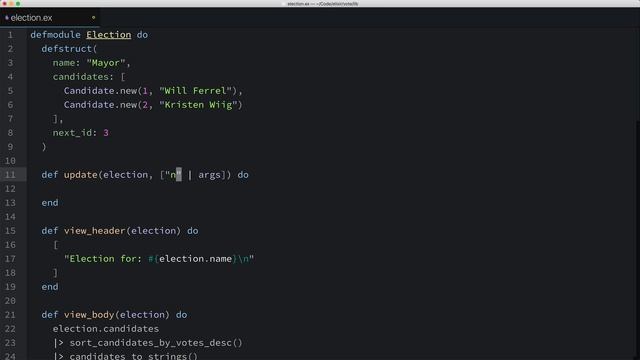Click the red close window button
The height and width of the screenshot is (360, 640).
[4, 4]
